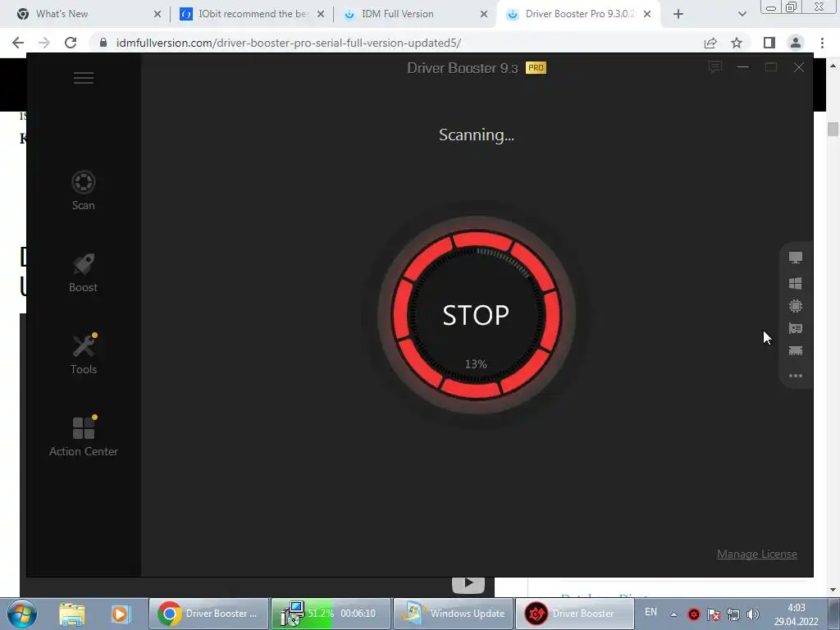Click the browser page vertical scrollbar thumb

click(833, 129)
